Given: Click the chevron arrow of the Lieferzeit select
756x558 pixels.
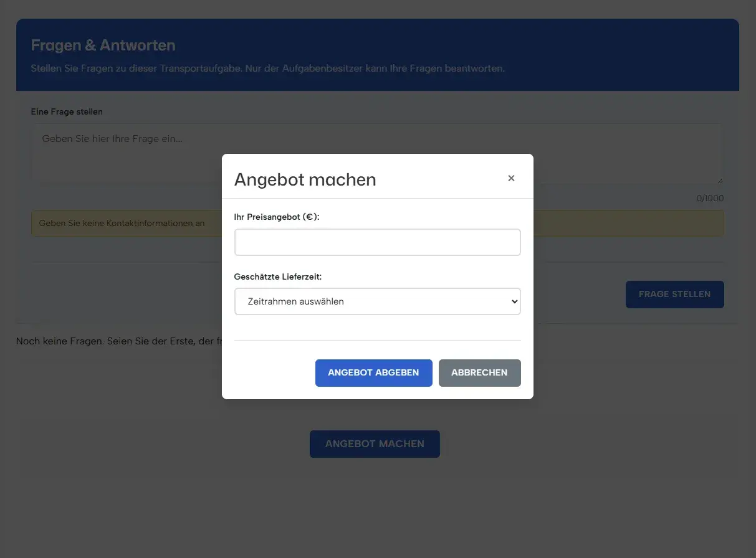Looking at the screenshot, I should click(x=514, y=301).
